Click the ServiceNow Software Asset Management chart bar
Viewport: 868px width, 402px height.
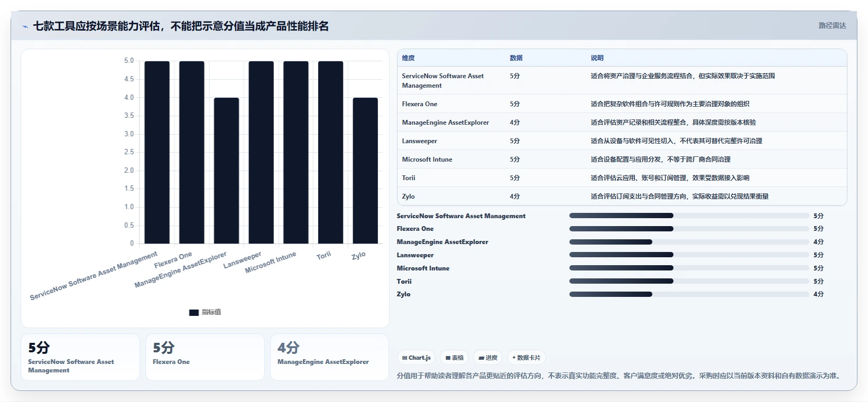pyautogui.click(x=157, y=152)
